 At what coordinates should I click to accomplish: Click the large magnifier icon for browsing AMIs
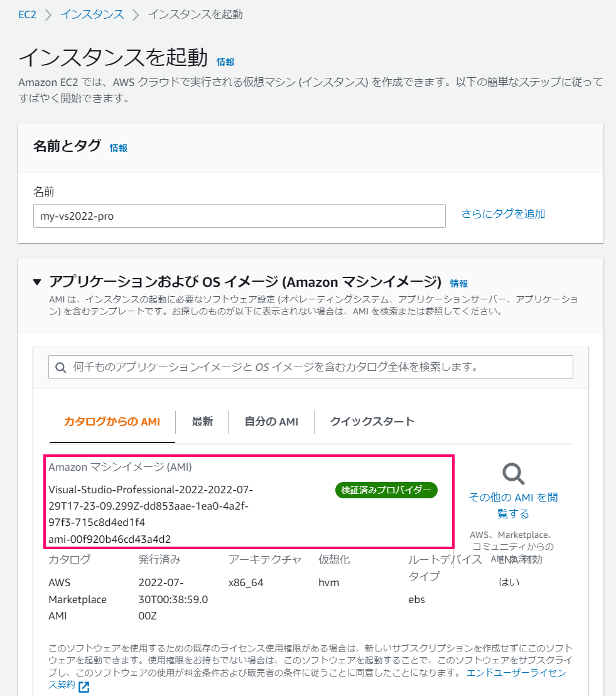514,474
